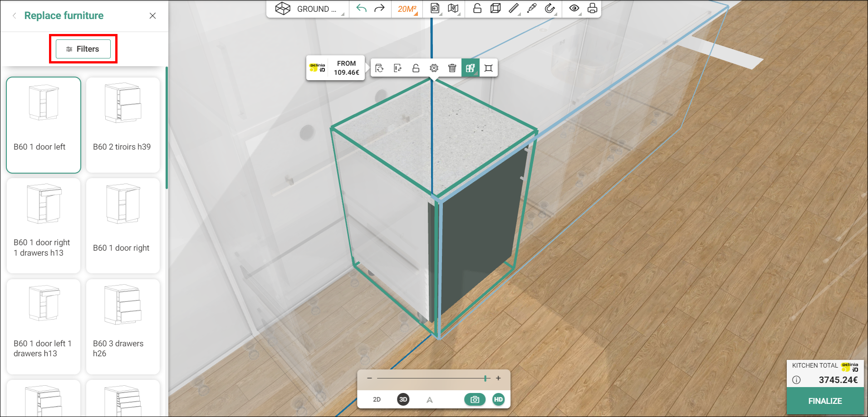Switch to first-person walk view arrow
Screen dimensions: 868x417
tap(430, 400)
